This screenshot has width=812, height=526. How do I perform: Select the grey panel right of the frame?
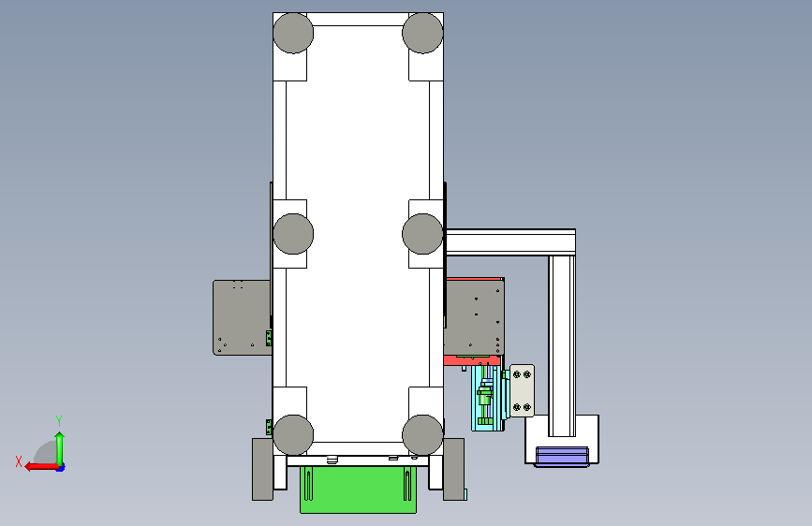(x=474, y=317)
